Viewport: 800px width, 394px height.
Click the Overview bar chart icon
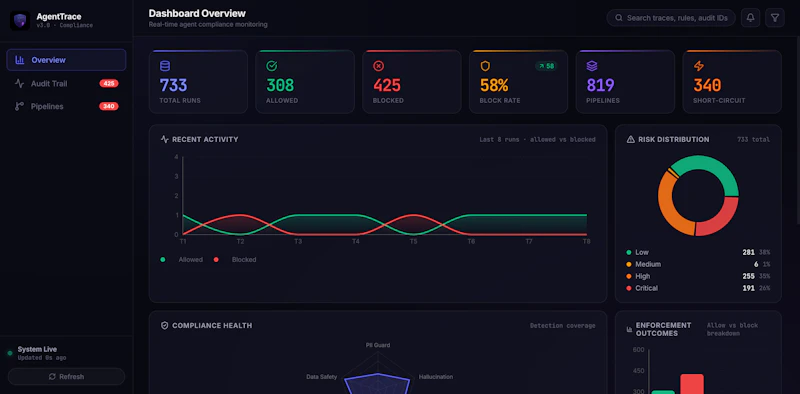tap(20, 60)
